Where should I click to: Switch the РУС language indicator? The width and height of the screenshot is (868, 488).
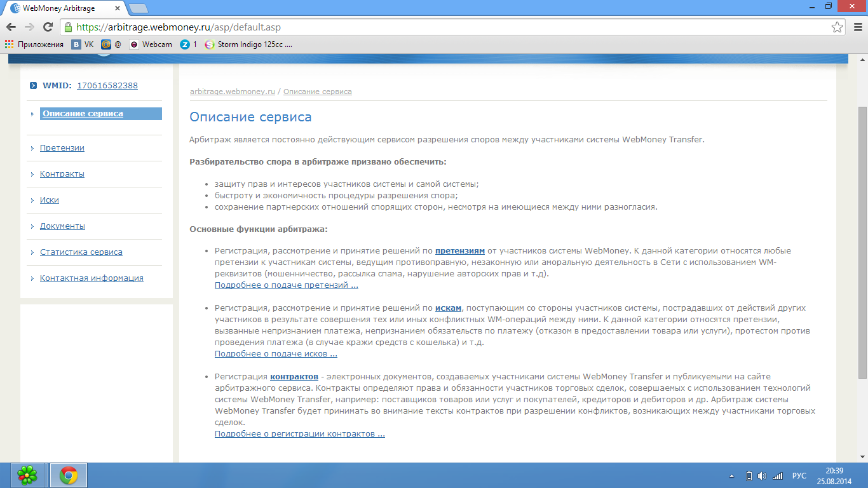coord(799,476)
